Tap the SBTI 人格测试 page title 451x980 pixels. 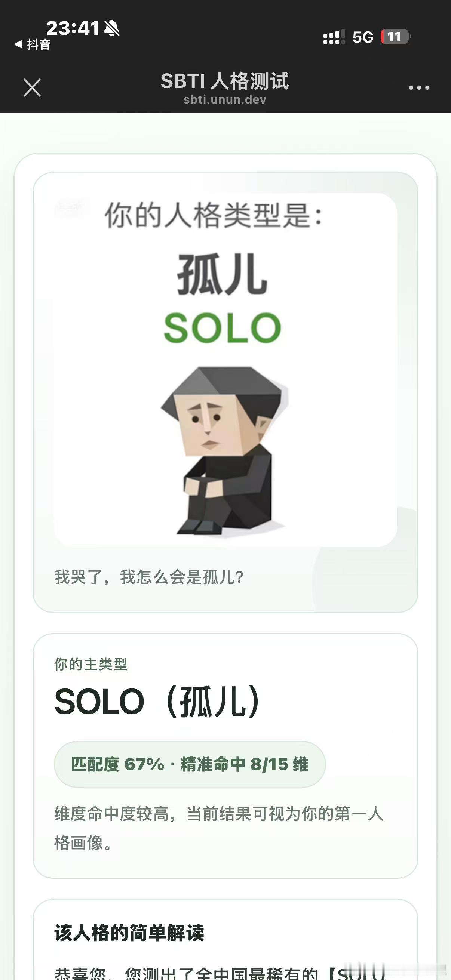point(225,81)
